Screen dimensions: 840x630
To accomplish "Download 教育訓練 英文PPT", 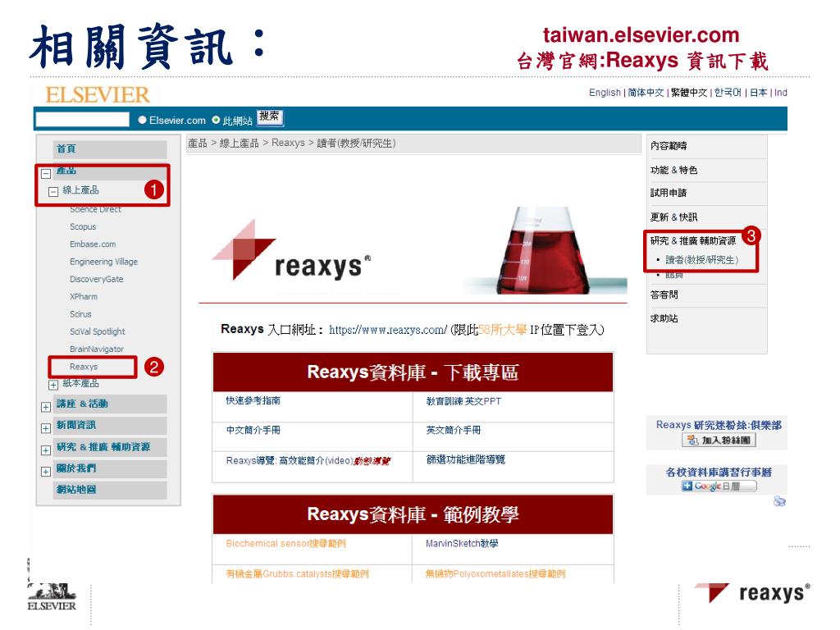I will tap(463, 401).
